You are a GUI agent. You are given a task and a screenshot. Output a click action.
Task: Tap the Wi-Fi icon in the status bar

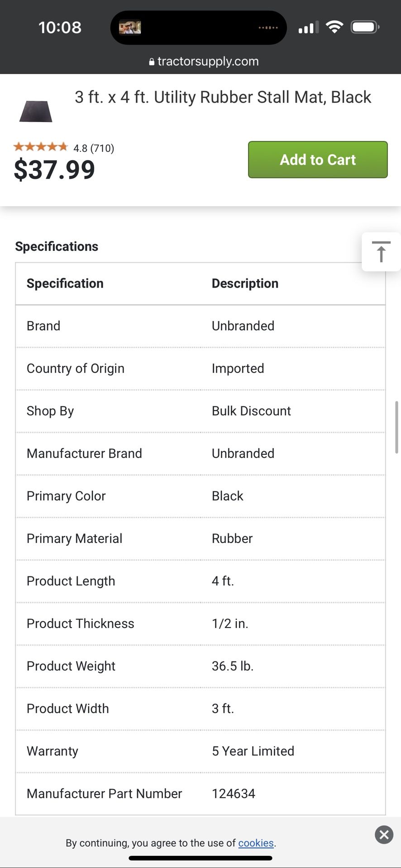pyautogui.click(x=334, y=27)
